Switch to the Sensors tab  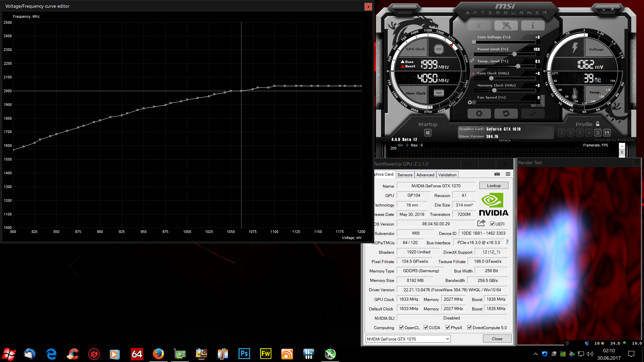click(x=405, y=175)
